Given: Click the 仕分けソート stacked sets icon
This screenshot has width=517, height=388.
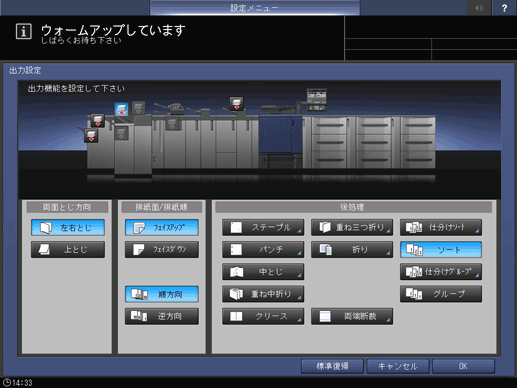Looking at the screenshot, I should [414, 228].
